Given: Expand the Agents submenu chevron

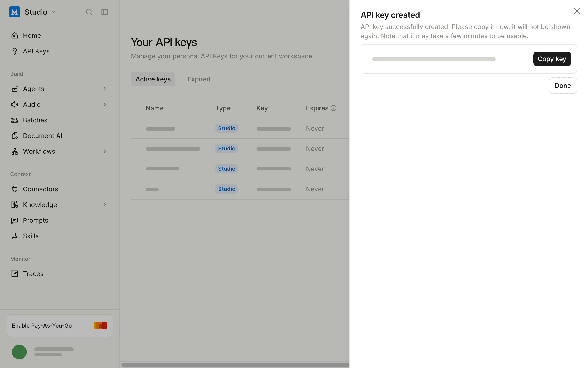Looking at the screenshot, I should [x=105, y=89].
